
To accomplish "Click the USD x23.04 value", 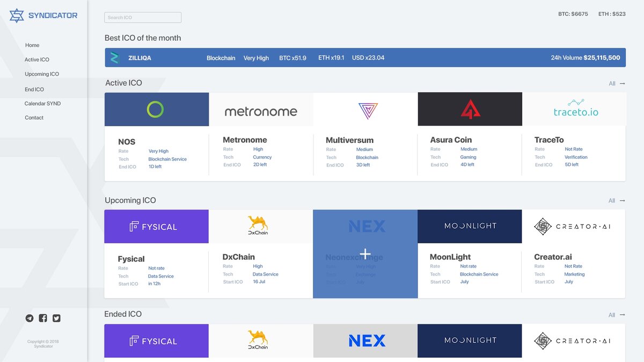I will 368,57.
